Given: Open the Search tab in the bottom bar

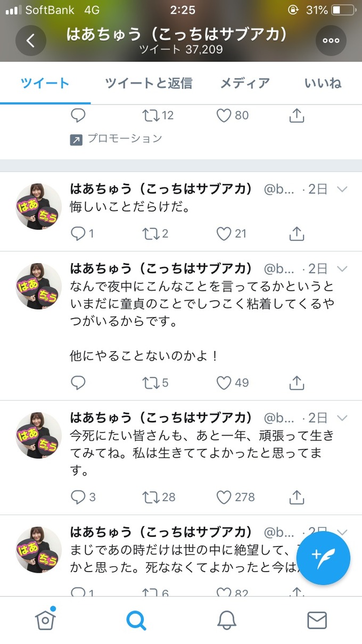Looking at the screenshot, I should tap(136, 620).
